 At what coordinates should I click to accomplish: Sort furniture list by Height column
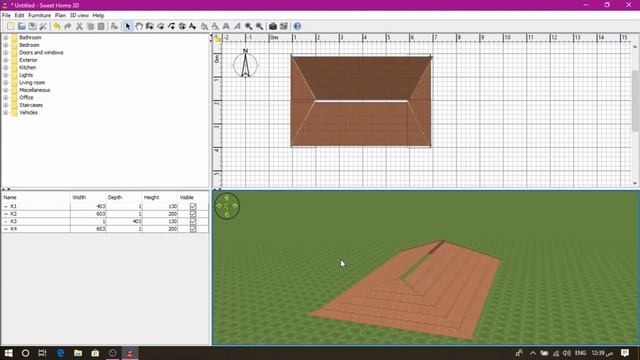pos(160,197)
